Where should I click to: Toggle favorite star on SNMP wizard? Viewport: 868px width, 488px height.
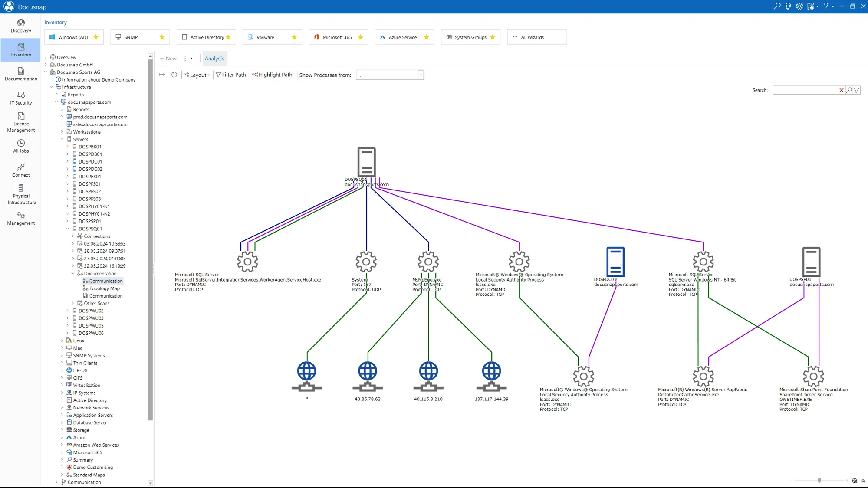(162, 37)
